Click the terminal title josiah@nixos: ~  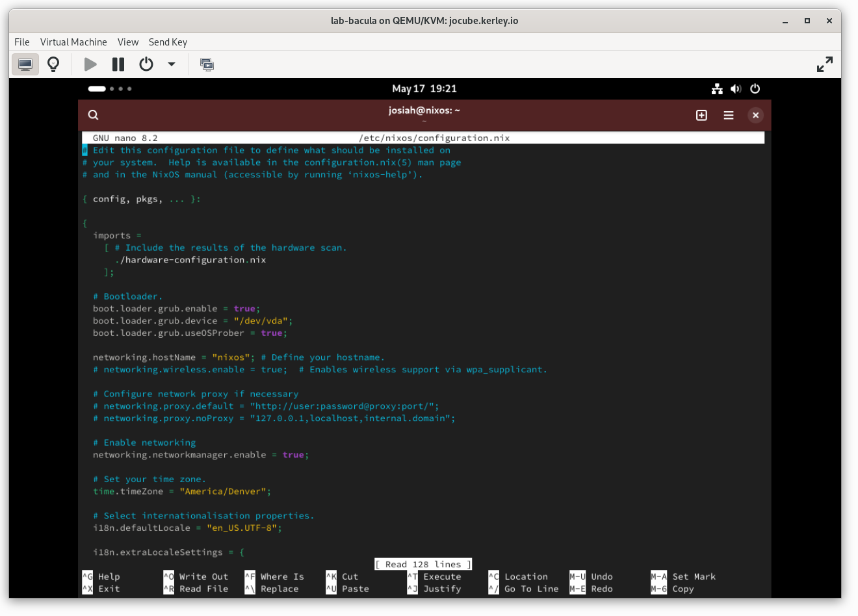(x=424, y=110)
